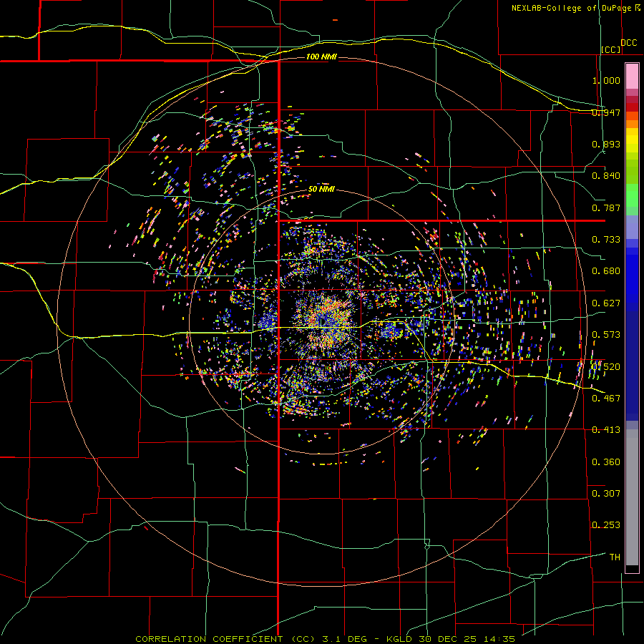Viewport: 644px width, 644px height.
Task: Click the 0.893 legend value
Action: 606,144
